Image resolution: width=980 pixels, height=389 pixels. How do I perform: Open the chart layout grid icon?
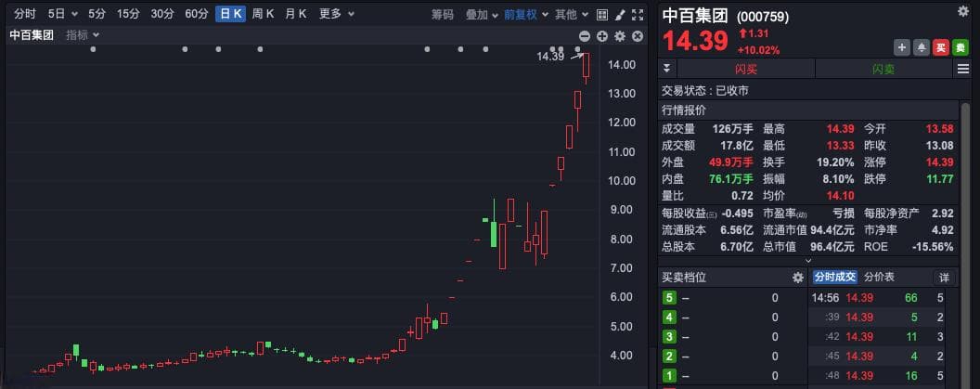pos(602,14)
